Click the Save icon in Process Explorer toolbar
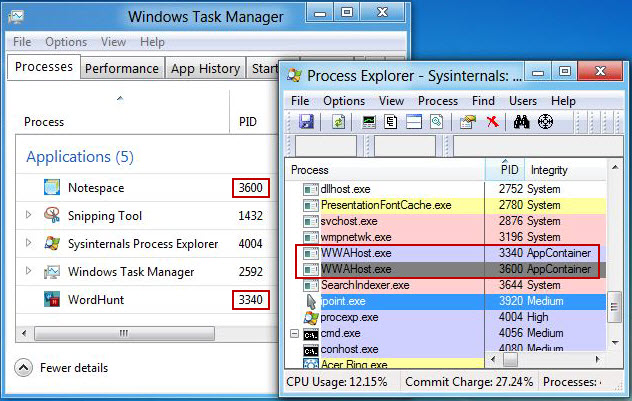The image size is (632, 401). (x=306, y=121)
